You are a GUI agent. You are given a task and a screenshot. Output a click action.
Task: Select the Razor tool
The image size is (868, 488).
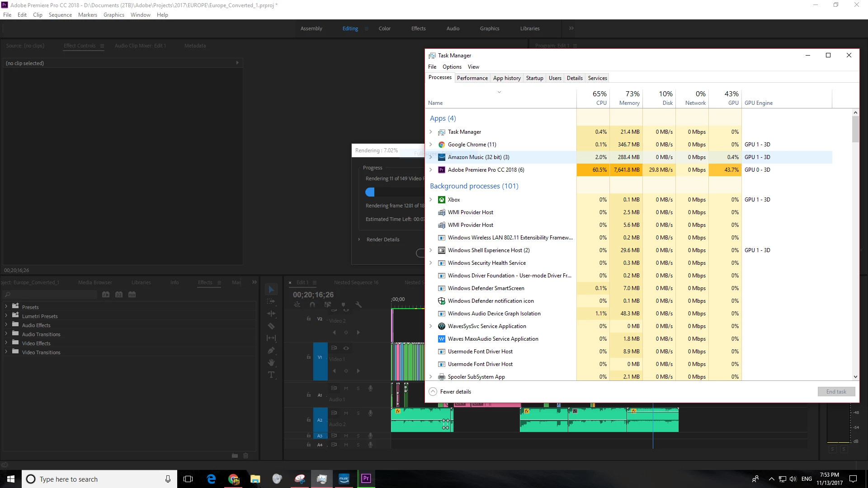click(x=271, y=326)
